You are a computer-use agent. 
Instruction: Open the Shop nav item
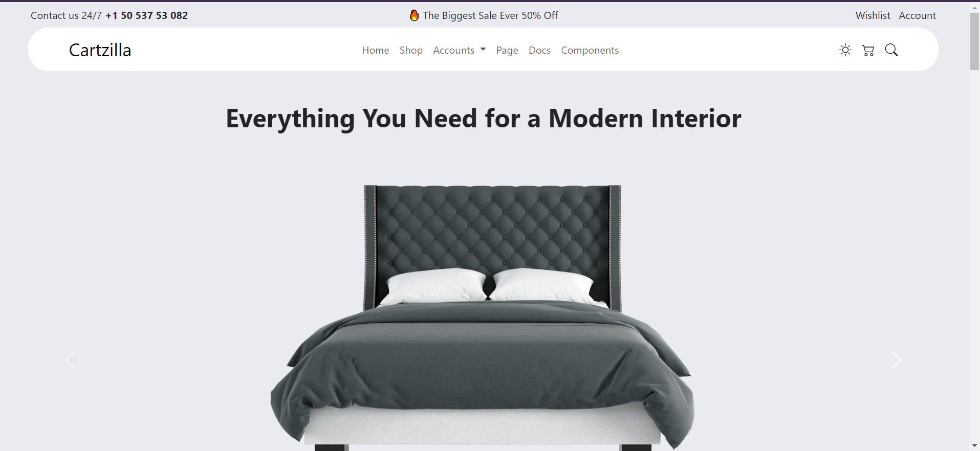tap(411, 50)
